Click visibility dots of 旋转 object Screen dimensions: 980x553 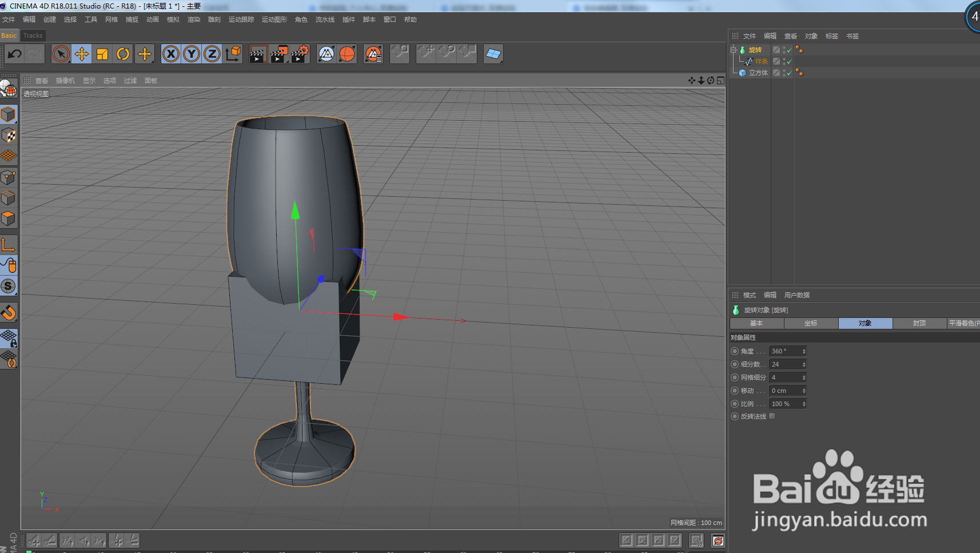[x=784, y=50]
